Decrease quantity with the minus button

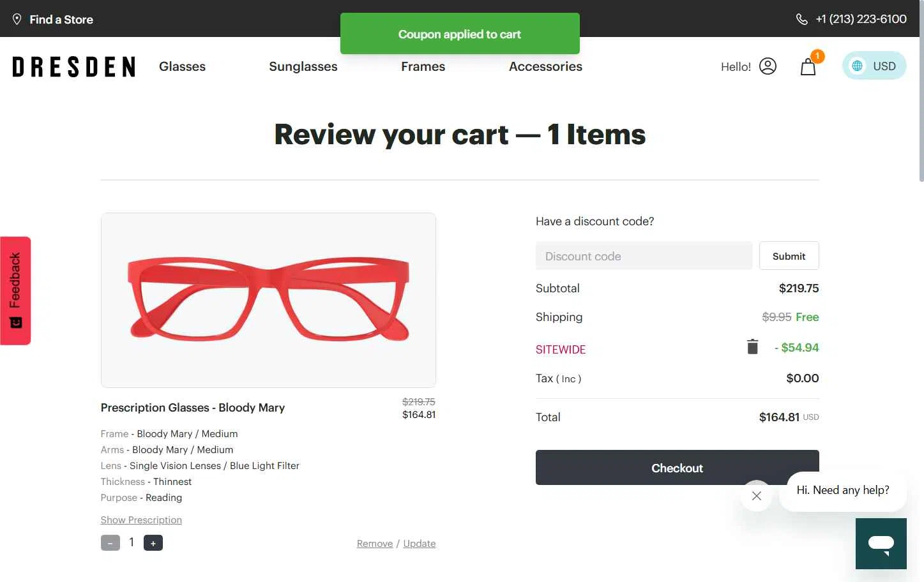[110, 543]
